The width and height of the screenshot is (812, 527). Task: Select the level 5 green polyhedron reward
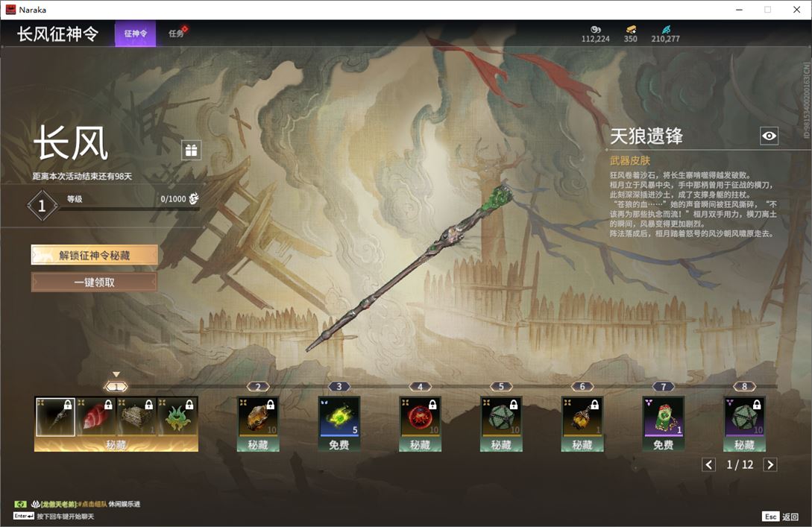click(501, 416)
